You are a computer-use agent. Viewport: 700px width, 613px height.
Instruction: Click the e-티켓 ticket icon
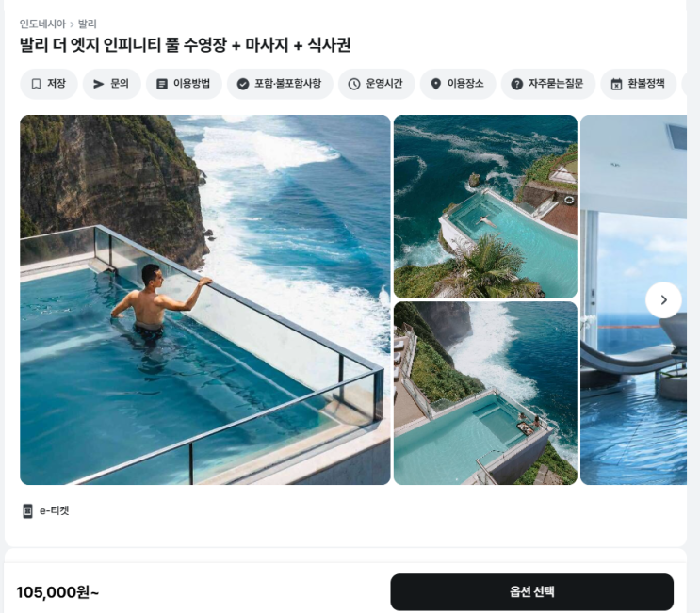coord(27,510)
